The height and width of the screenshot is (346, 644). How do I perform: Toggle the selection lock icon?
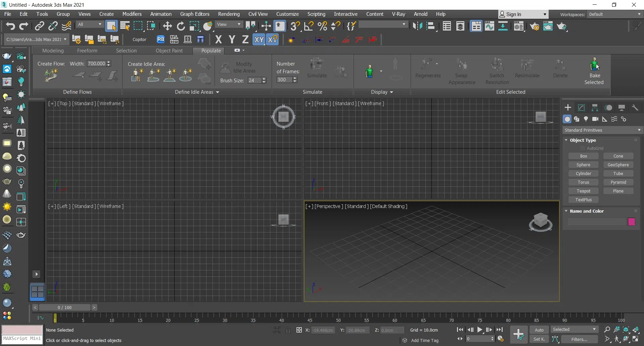tap(288, 330)
